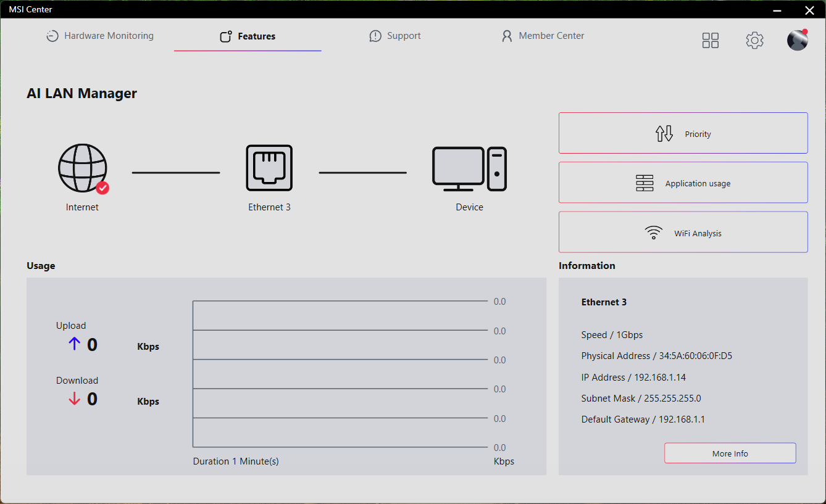The width and height of the screenshot is (826, 504).
Task: Click the AI LAN Manager heading
Action: (81, 93)
